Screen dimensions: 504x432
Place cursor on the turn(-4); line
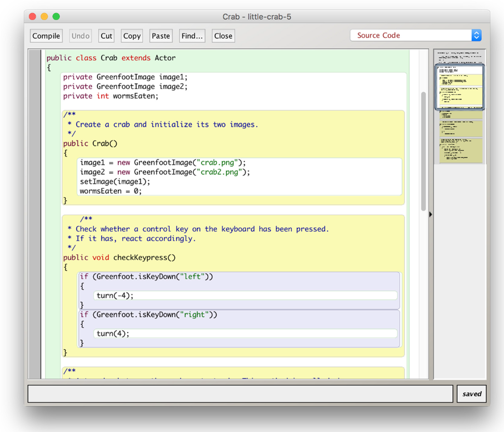point(115,295)
